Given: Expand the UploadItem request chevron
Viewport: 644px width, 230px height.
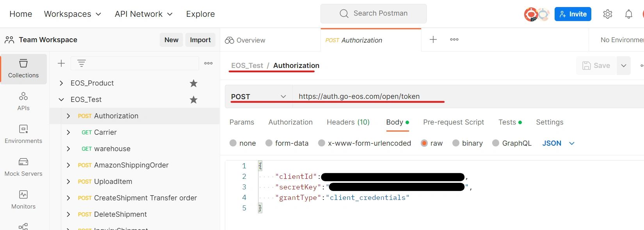Looking at the screenshot, I should (x=68, y=182).
